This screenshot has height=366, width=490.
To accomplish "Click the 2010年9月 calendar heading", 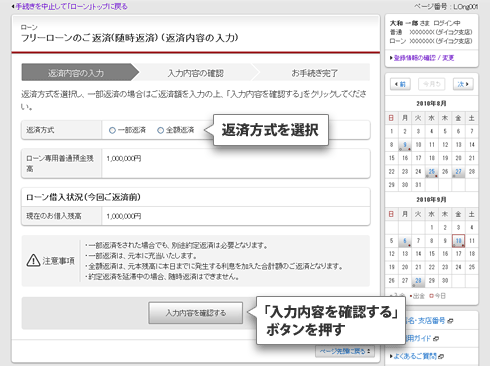I will [x=431, y=200].
